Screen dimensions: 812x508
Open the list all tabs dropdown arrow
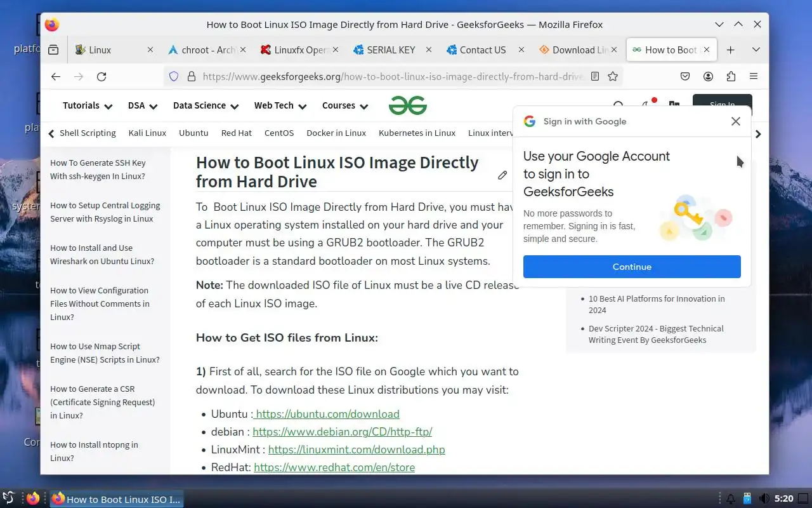point(756,50)
